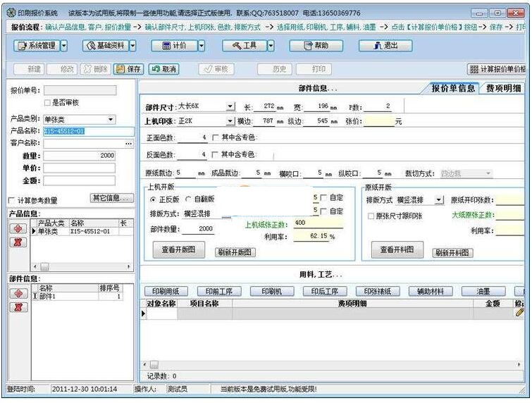Switch to the 报价单信息 tab
The image size is (532, 403).
click(x=452, y=89)
